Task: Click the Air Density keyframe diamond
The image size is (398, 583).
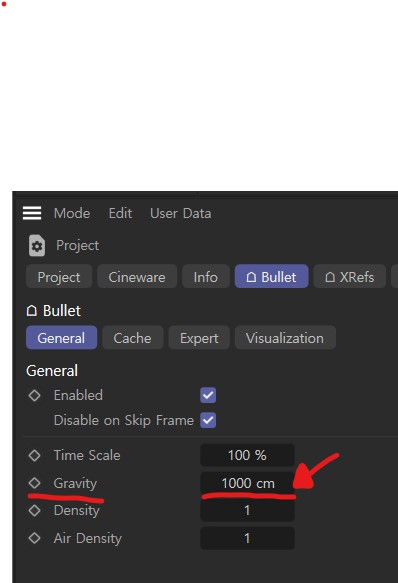Action: tap(35, 538)
